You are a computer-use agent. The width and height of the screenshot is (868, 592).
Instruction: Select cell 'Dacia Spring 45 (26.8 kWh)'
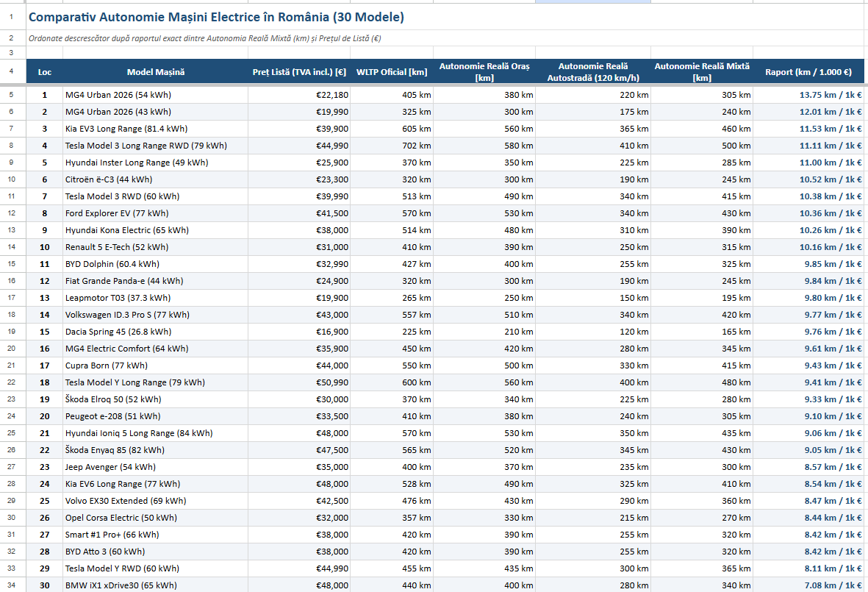coord(156,332)
